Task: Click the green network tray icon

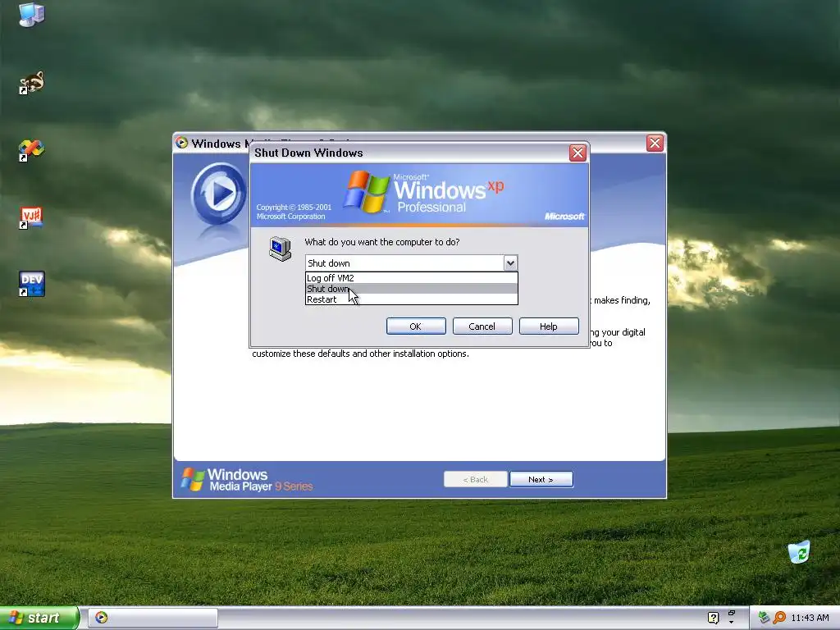Action: 764,618
